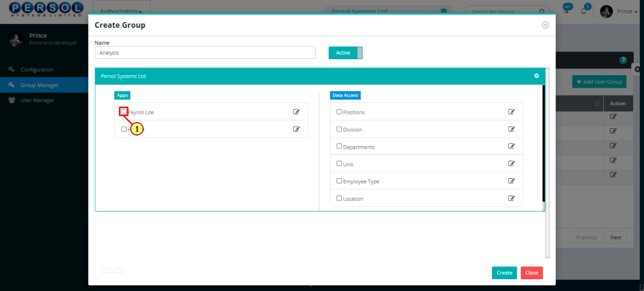Screen dimensions: 644x291
Task: Click the Name input field containing Analysis
Action: pos(205,53)
